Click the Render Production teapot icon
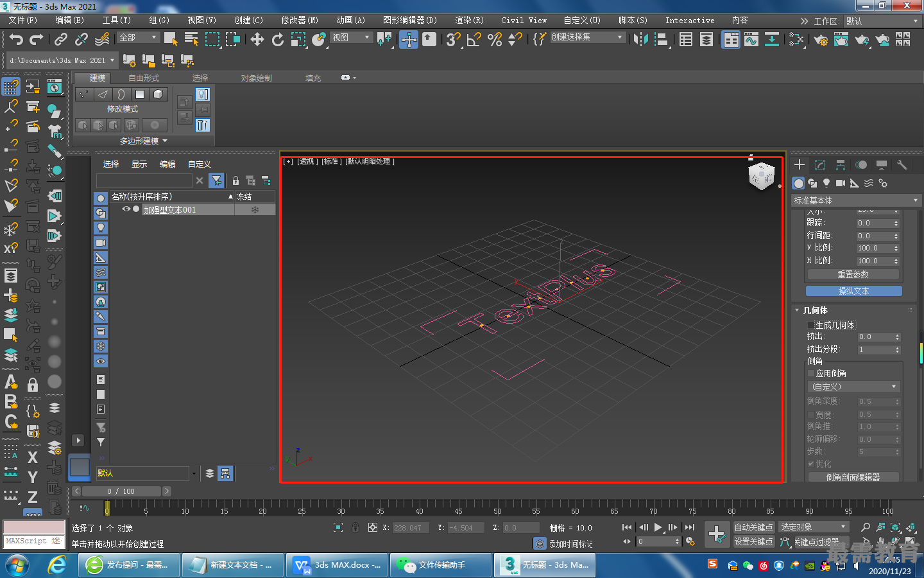Image resolution: width=924 pixels, height=578 pixels. [x=861, y=39]
